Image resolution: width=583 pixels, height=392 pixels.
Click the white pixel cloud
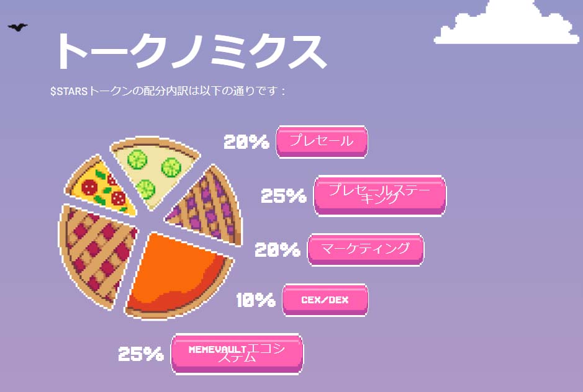tap(507, 22)
